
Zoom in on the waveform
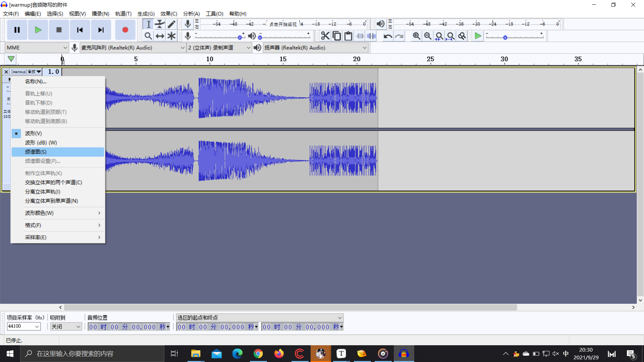tap(416, 36)
